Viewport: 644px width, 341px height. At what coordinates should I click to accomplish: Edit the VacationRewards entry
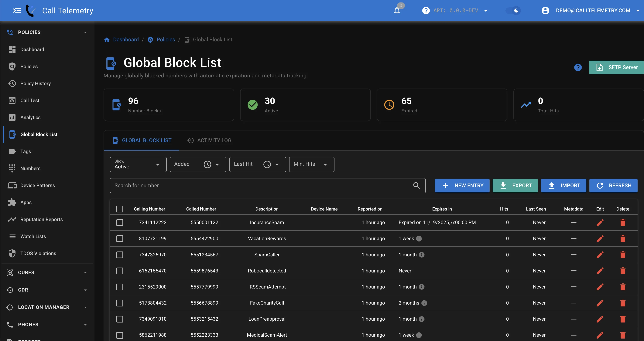(x=600, y=239)
